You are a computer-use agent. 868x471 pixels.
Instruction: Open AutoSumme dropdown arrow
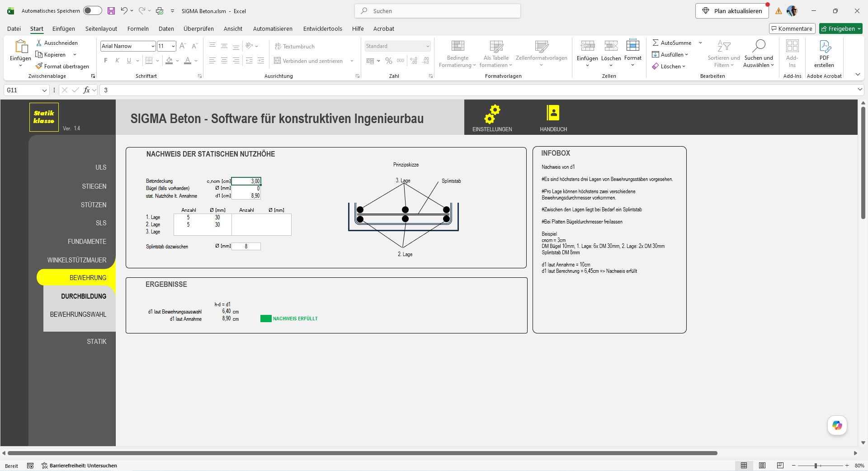[x=700, y=43]
